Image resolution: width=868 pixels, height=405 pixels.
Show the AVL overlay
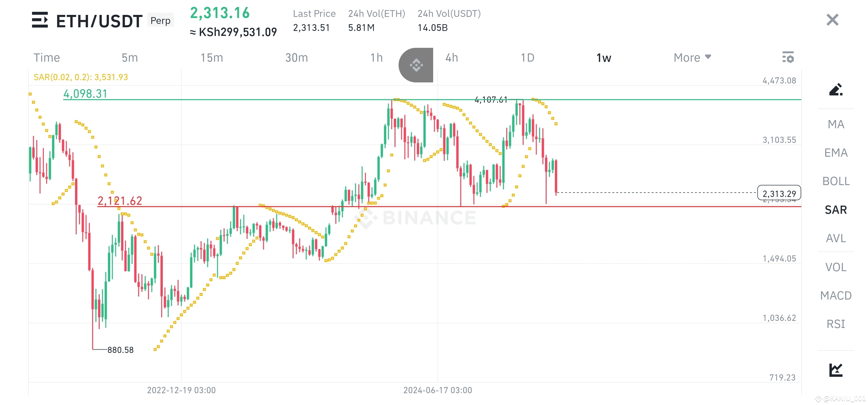click(x=836, y=238)
